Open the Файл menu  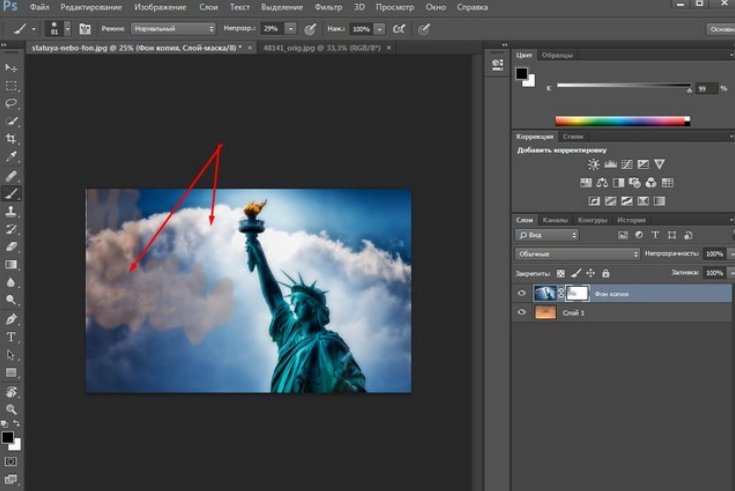[39, 8]
